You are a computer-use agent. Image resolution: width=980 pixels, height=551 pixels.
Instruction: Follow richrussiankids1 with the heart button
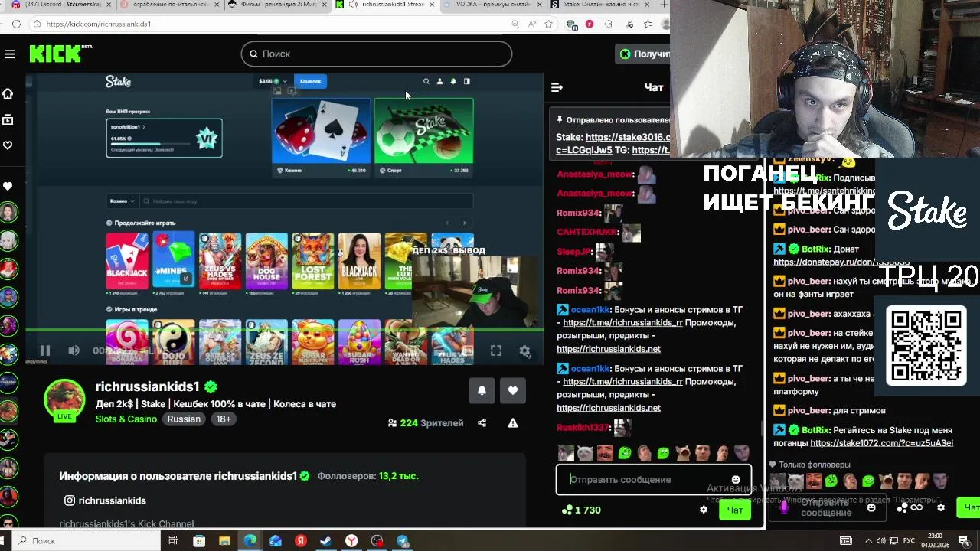click(513, 390)
